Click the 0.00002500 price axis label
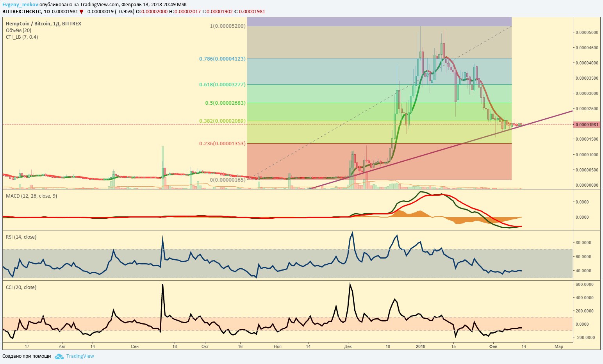603x364 pixels. pyautogui.click(x=587, y=109)
